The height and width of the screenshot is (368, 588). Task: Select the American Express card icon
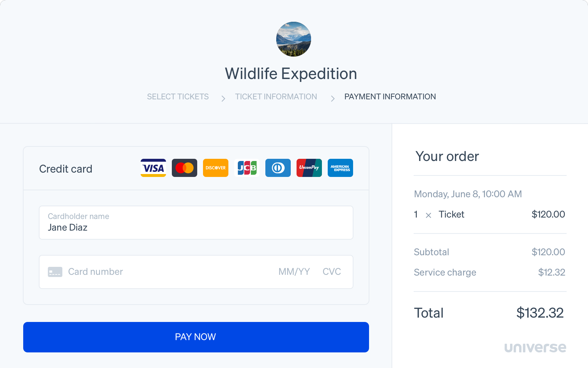340,168
